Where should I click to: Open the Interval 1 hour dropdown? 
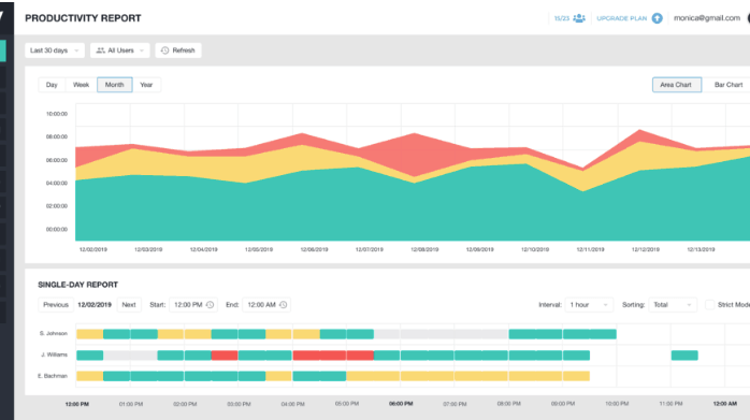coord(589,304)
